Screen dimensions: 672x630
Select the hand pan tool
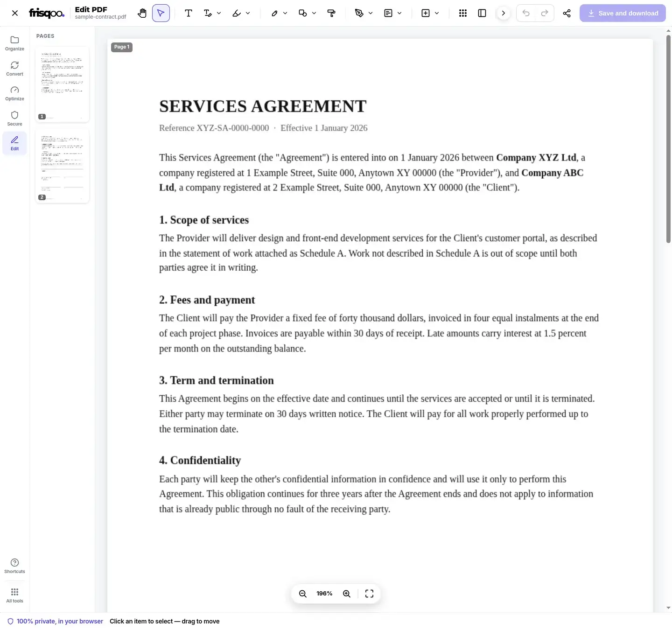coord(142,13)
